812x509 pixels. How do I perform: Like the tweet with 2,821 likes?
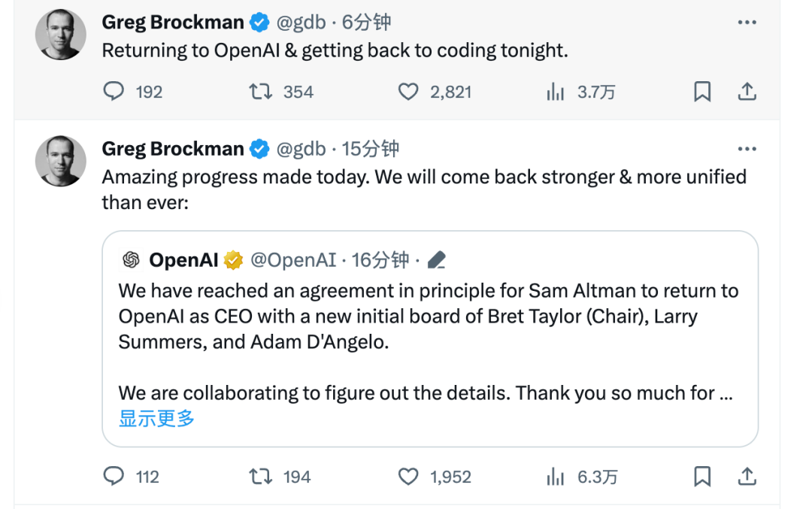point(408,92)
